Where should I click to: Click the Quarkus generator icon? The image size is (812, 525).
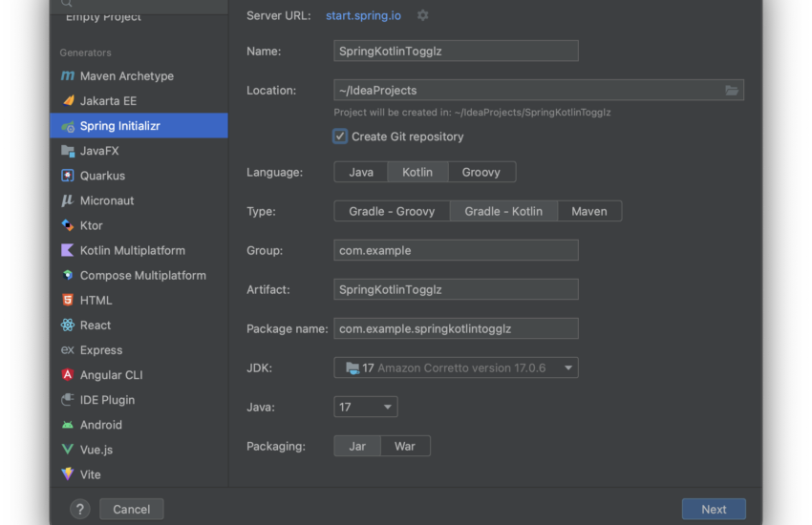67,176
